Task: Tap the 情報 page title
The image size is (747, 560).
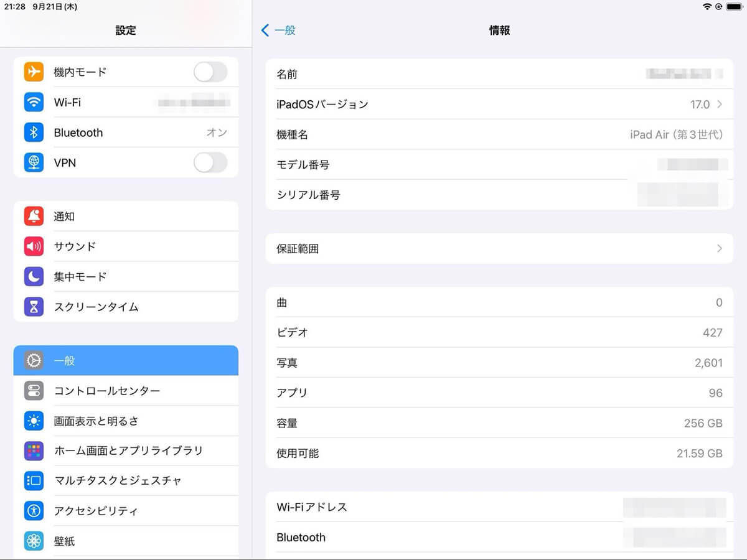Action: (499, 30)
